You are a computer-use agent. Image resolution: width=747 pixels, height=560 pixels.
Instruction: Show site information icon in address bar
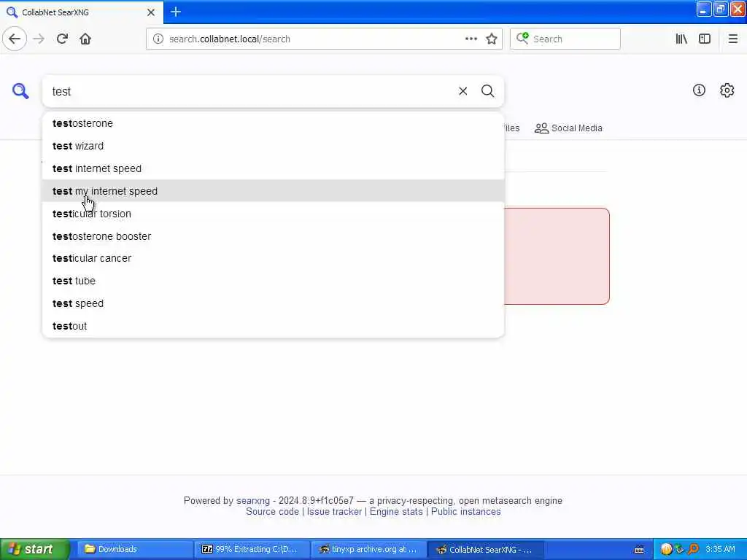[158, 39]
